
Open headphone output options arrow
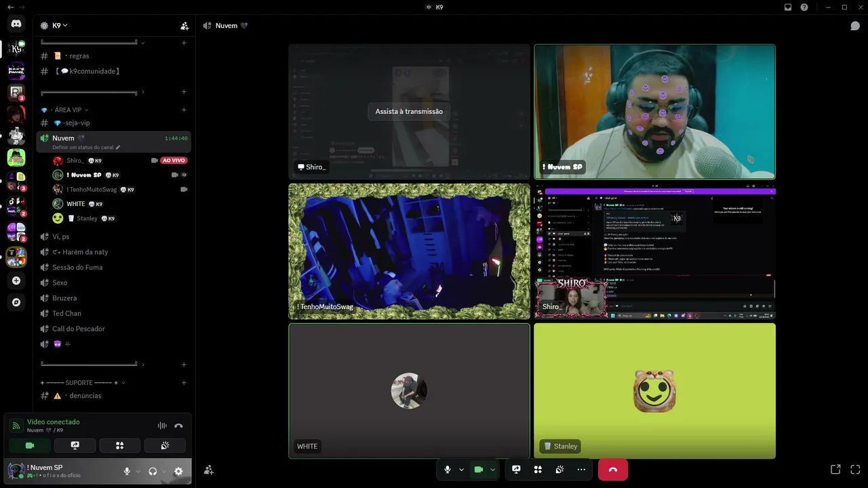(x=163, y=471)
